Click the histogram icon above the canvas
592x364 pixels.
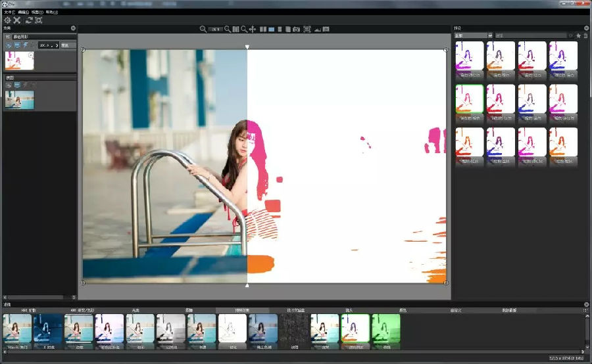pos(316,30)
